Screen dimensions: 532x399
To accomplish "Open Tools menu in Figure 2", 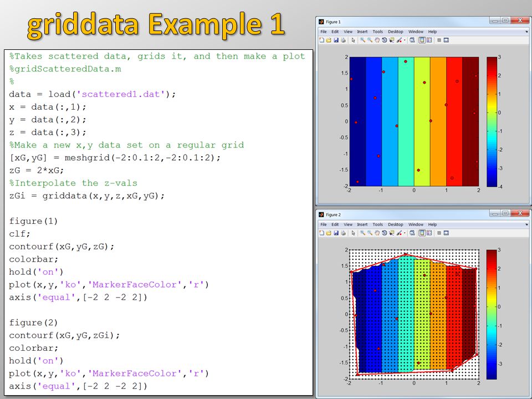I will click(377, 224).
